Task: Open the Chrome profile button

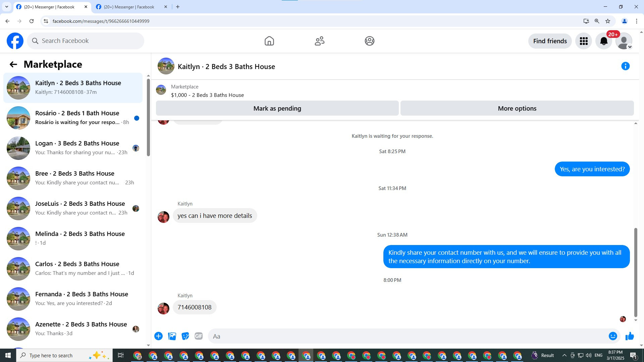Action: 625,21
